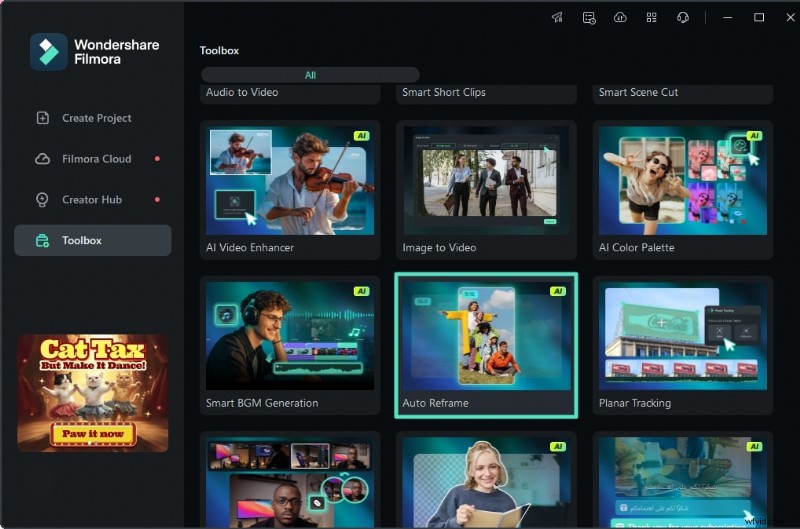Click the headset support icon
The height and width of the screenshot is (529, 800).
[683, 17]
